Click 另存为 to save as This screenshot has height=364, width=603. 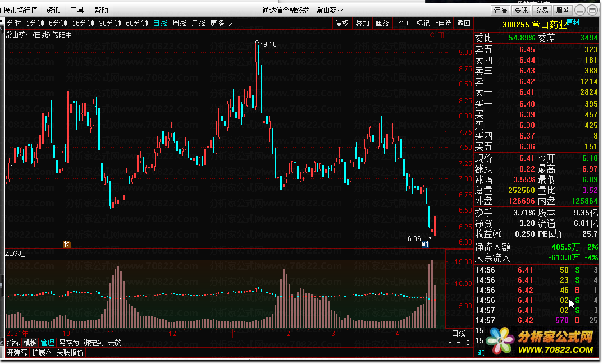click(x=69, y=343)
